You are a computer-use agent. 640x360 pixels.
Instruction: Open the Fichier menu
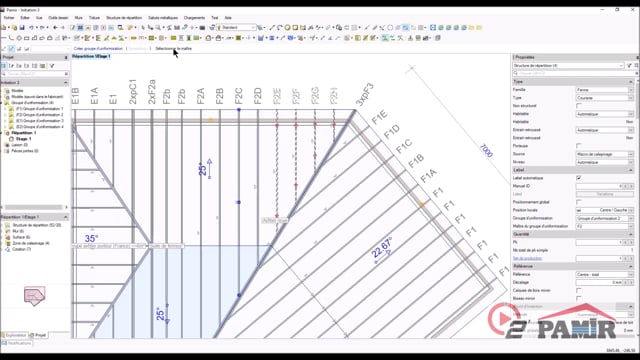[x=9, y=18]
